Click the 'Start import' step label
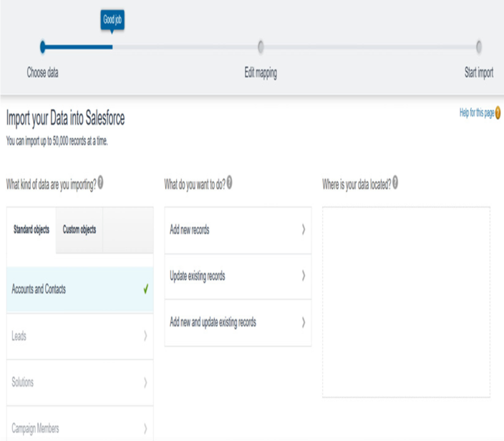 click(x=479, y=73)
